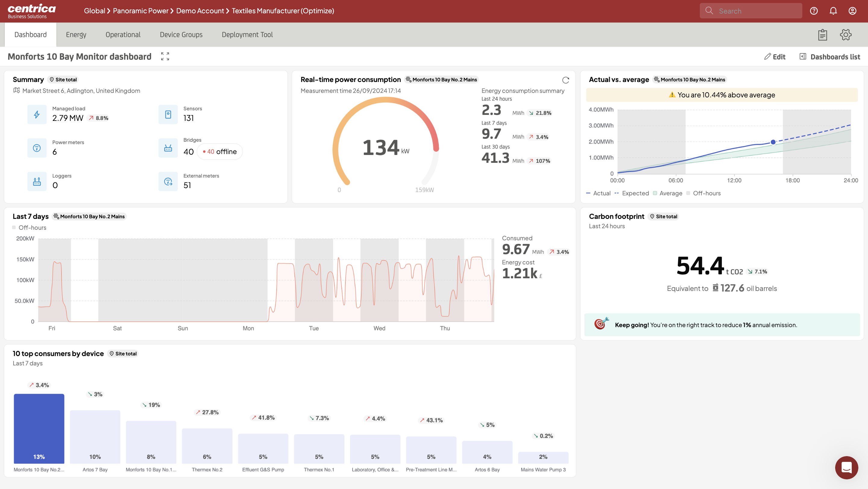Click the External meters icon
Viewport: 868px width, 489px height.
pyautogui.click(x=168, y=182)
